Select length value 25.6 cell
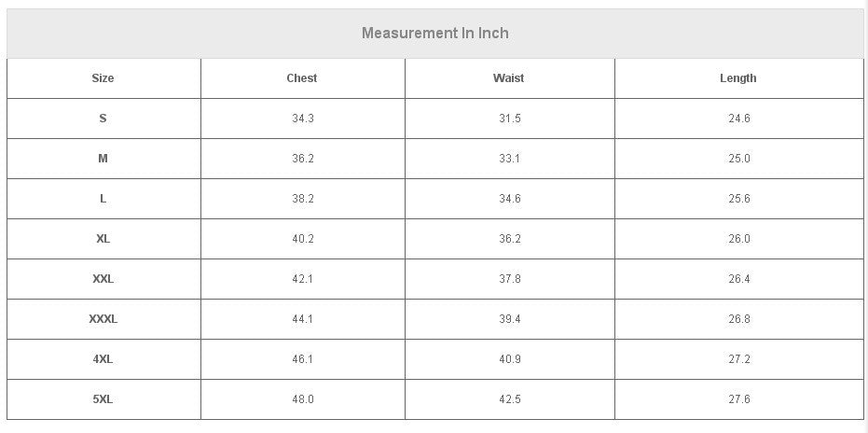Screen dimensions: 868x433 click(x=739, y=199)
